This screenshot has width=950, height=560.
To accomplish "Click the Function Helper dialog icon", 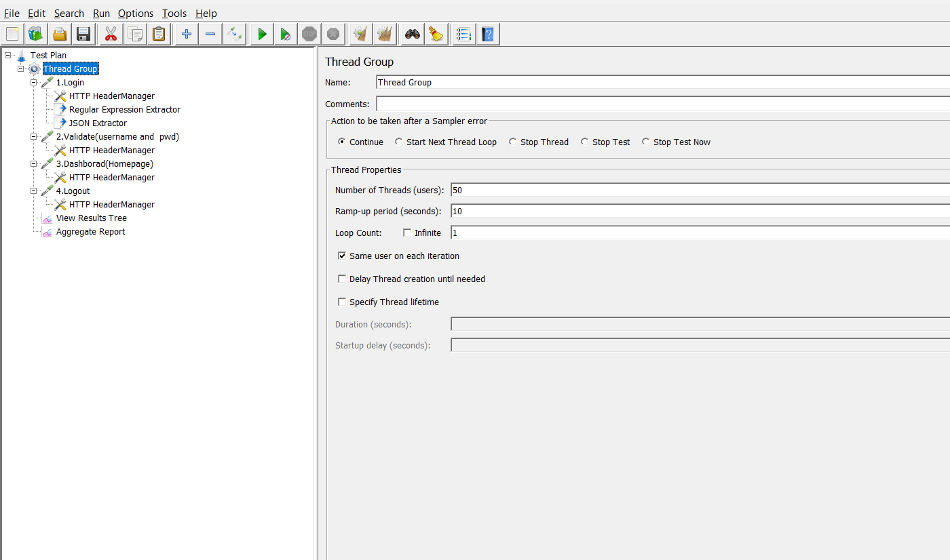I will tap(463, 33).
